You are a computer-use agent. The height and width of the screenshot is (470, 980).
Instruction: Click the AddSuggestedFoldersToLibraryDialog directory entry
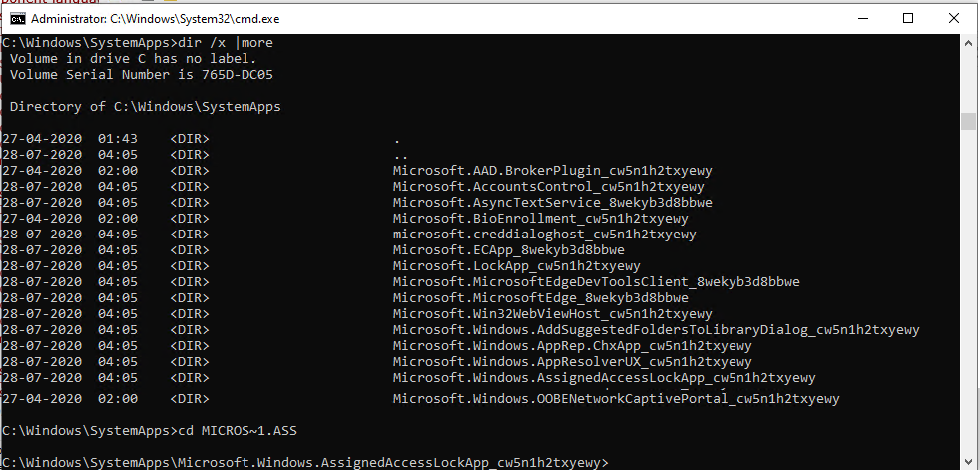coord(657,330)
